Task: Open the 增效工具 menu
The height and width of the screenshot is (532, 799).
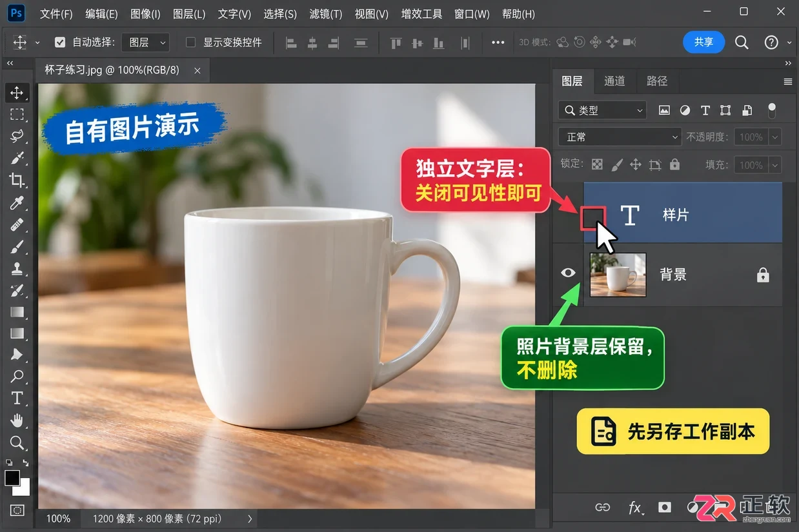Action: click(x=421, y=14)
